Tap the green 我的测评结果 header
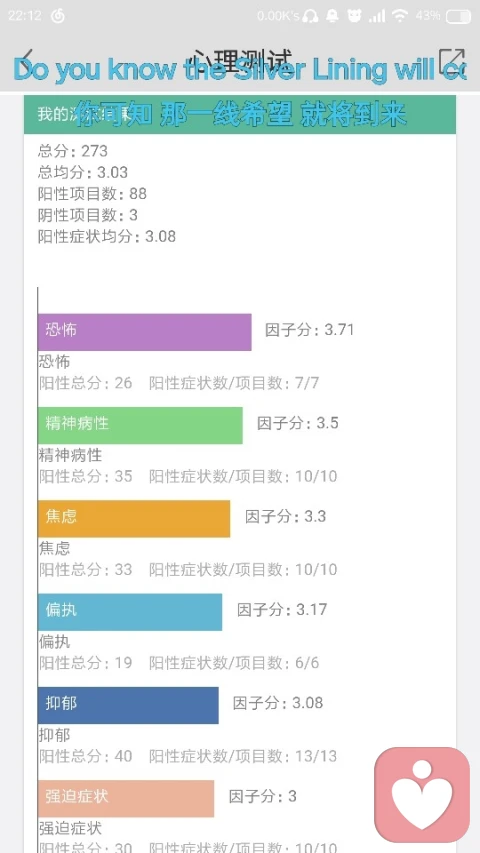480x853 pixels. point(240,114)
